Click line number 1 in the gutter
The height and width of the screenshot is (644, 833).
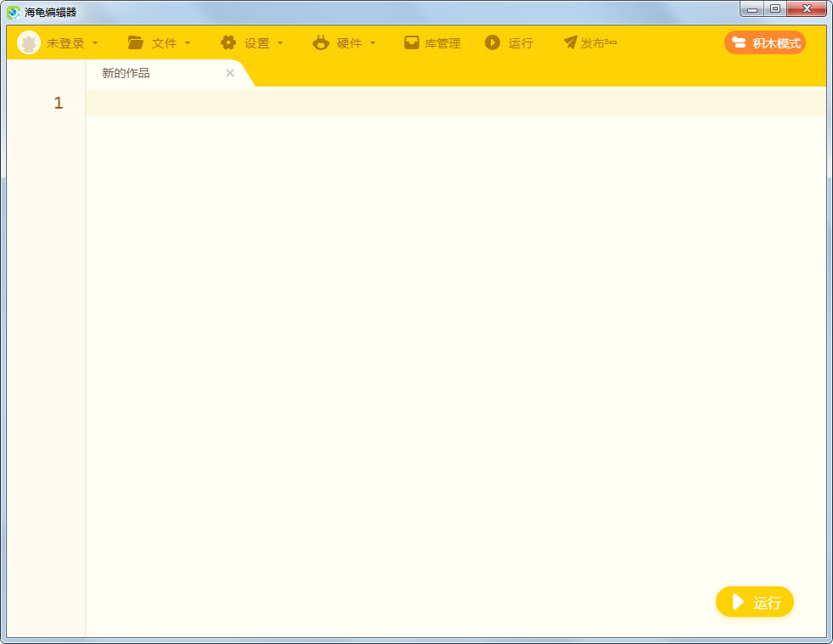coord(58,102)
